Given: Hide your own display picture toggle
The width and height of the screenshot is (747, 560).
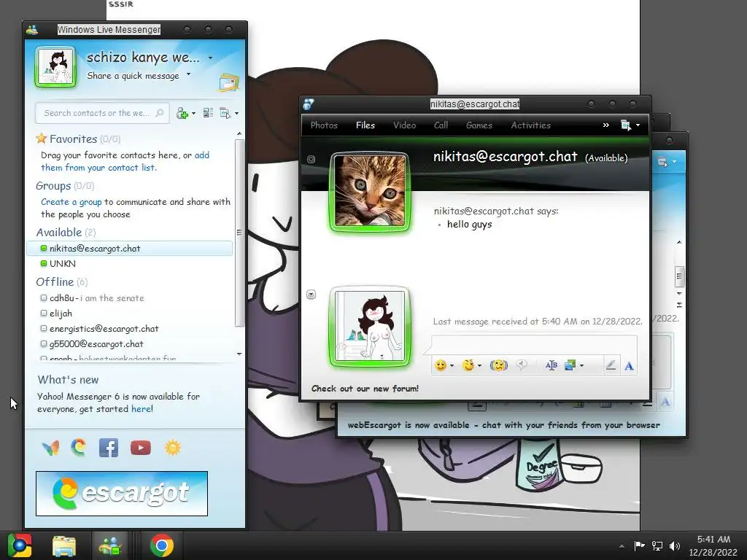Looking at the screenshot, I should [311, 295].
